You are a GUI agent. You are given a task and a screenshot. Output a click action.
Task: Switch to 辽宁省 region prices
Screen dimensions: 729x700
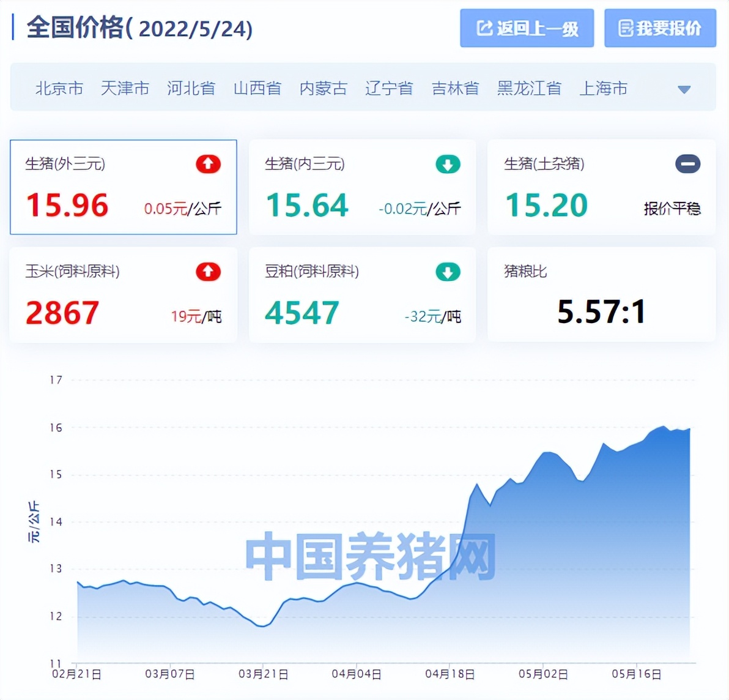click(389, 89)
